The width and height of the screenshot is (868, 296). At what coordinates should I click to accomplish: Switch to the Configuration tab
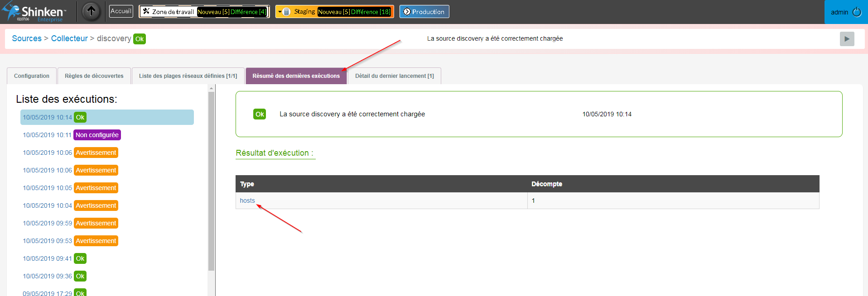(x=32, y=76)
